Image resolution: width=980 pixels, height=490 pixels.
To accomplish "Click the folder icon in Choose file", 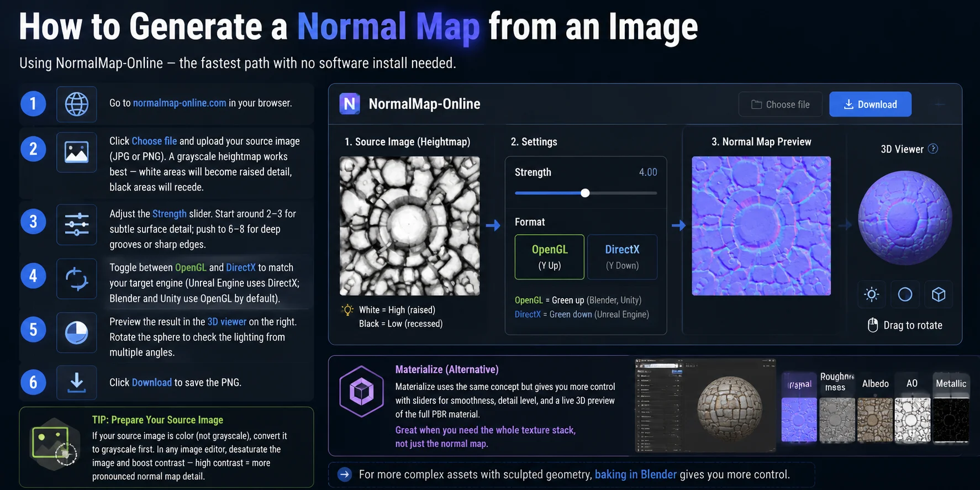I will 756,104.
